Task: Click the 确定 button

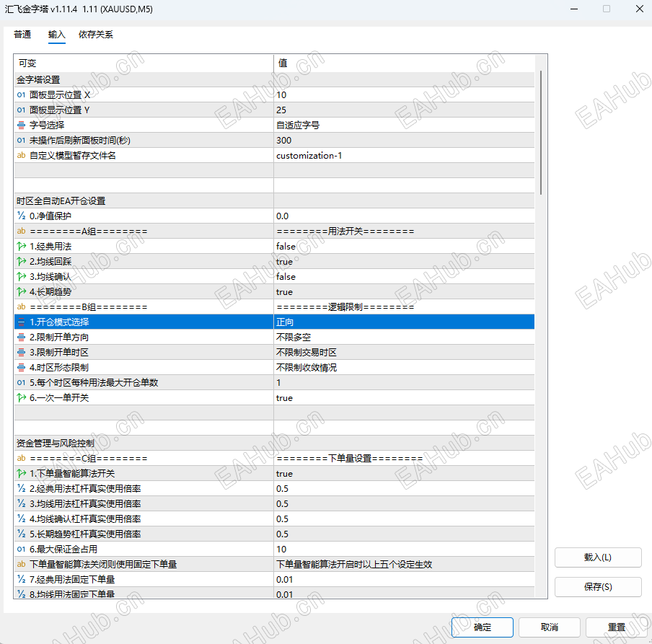Action: [483, 627]
